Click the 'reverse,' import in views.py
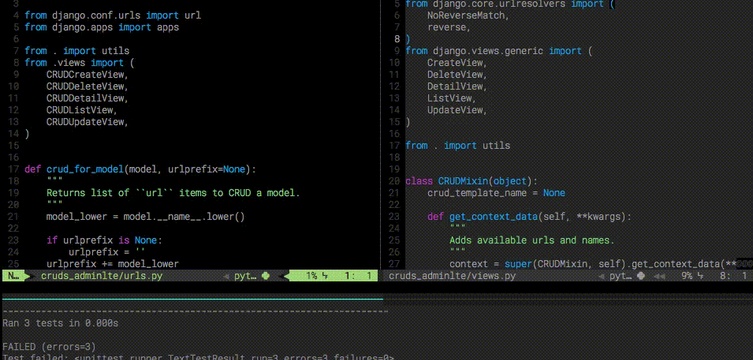 pos(448,27)
